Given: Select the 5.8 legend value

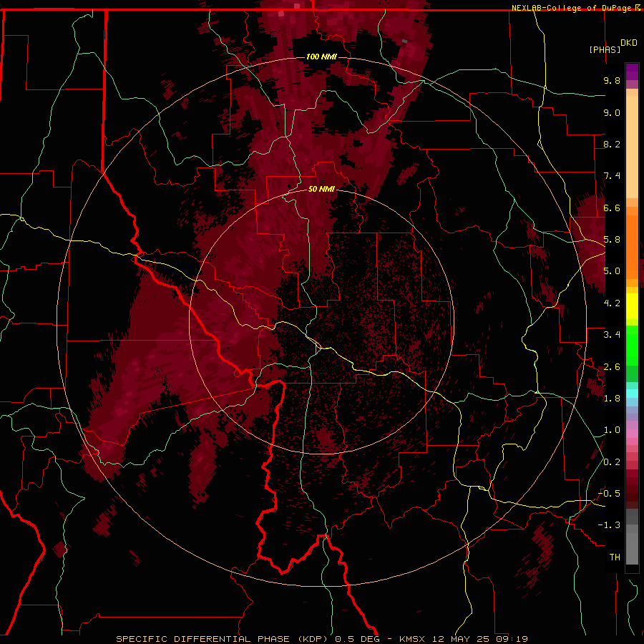Looking at the screenshot, I should (x=612, y=240).
